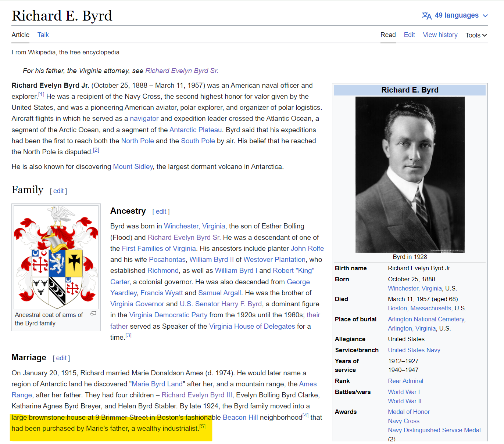Image resolution: width=504 pixels, height=444 pixels.
Task: Open the William Byrd II link
Action: click(x=211, y=260)
